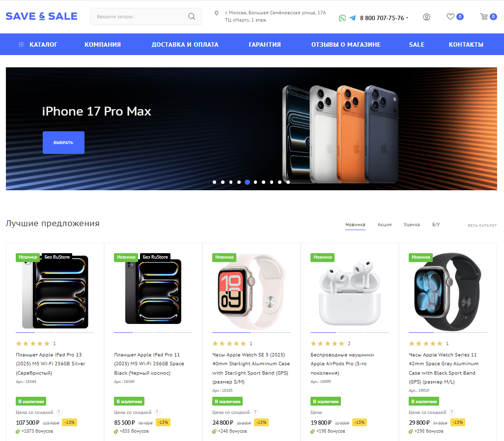Click the map pin location icon

click(x=216, y=13)
